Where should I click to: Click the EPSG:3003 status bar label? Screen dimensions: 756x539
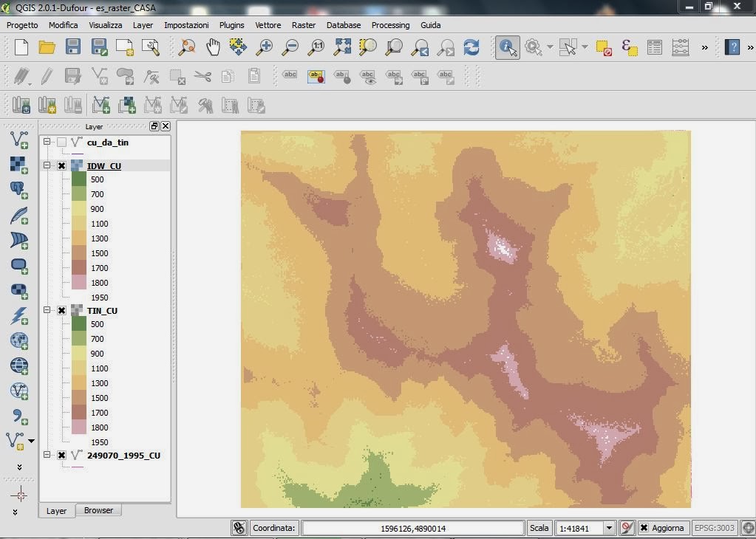[715, 528]
